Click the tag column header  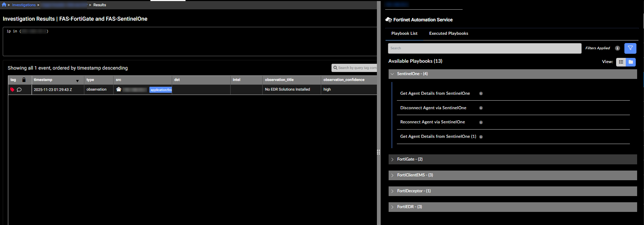coord(13,80)
